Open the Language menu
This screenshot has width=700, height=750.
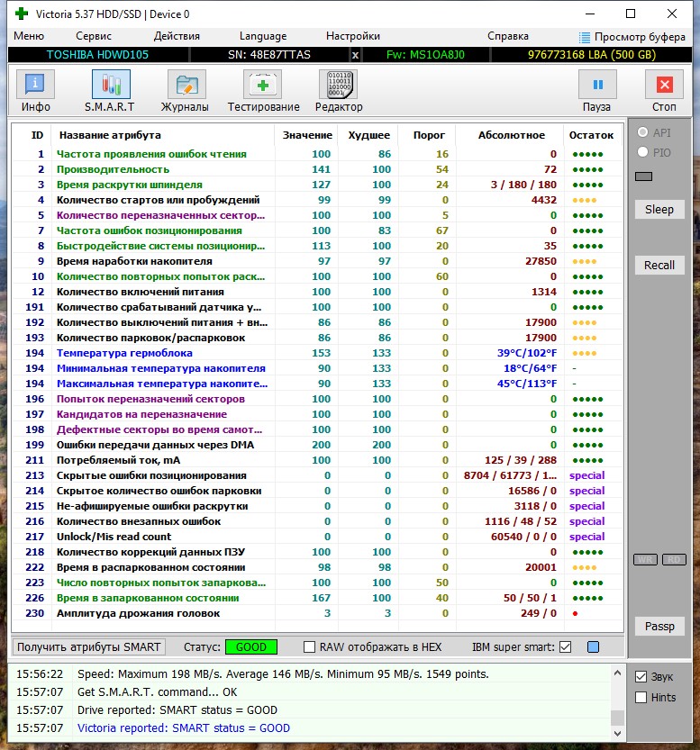(263, 36)
